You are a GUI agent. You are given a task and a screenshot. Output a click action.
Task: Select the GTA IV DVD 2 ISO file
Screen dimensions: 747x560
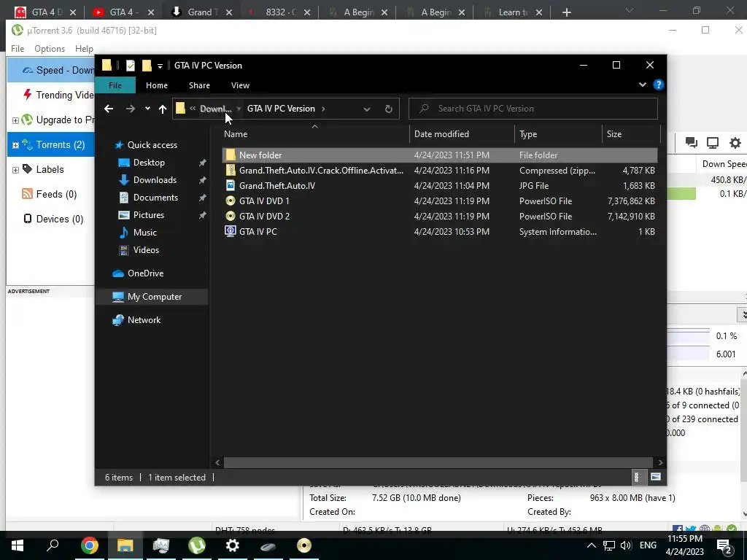pos(440,216)
